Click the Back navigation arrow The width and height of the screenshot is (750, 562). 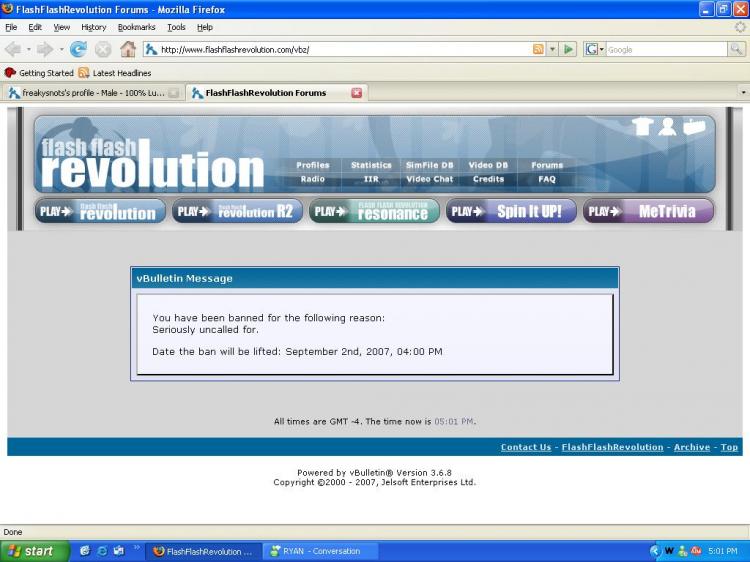[x=12, y=49]
